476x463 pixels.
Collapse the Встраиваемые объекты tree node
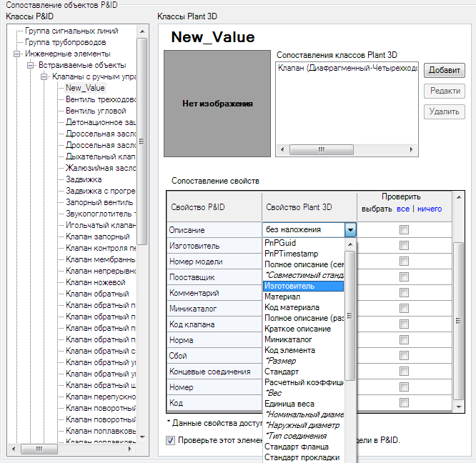tap(30, 66)
